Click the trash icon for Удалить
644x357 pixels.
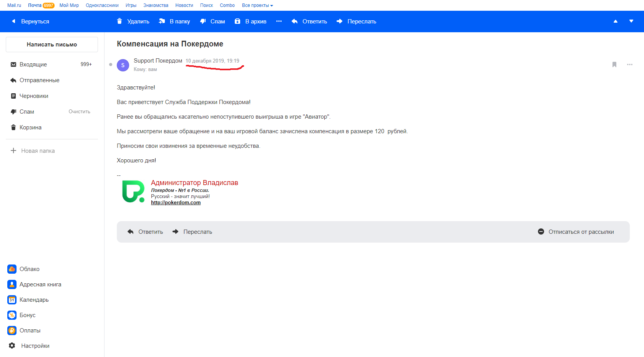[120, 21]
